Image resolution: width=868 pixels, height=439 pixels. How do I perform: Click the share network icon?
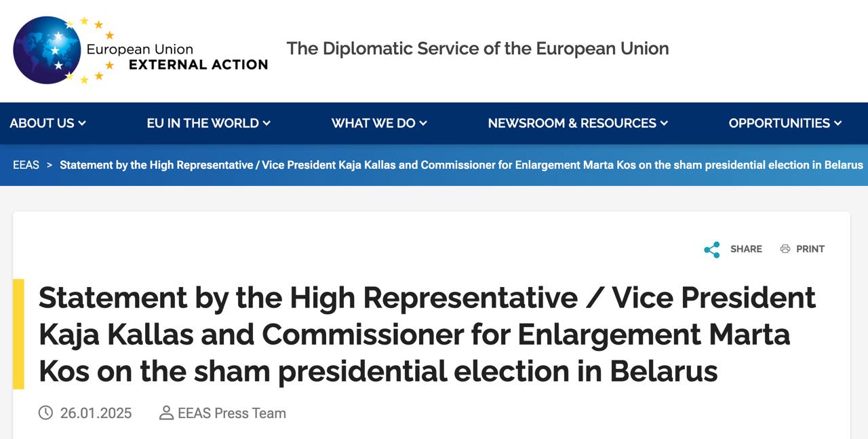712,250
